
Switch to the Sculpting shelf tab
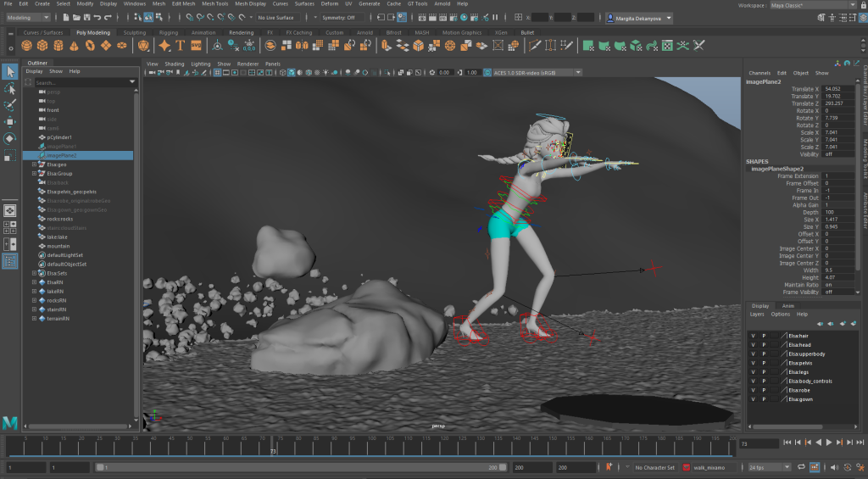[135, 33]
